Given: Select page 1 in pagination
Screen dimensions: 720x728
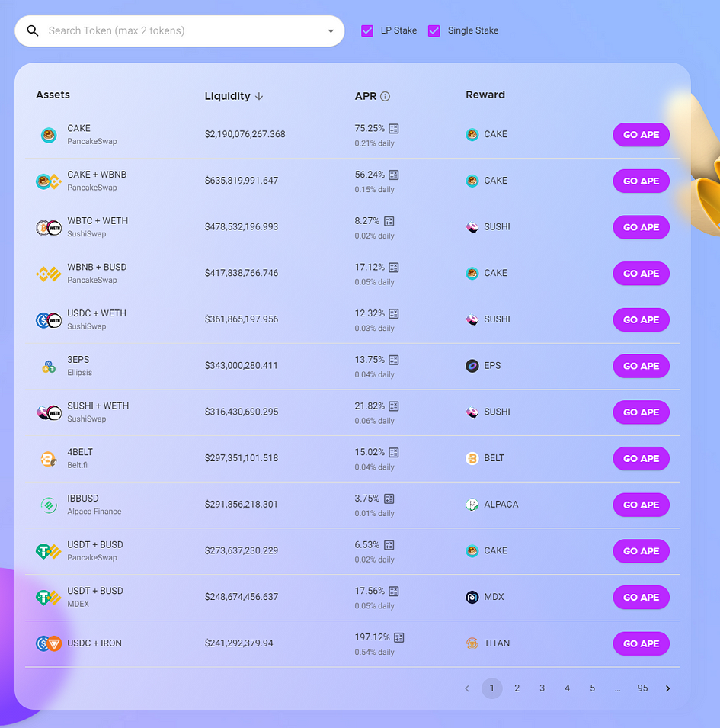Looking at the screenshot, I should (491, 688).
